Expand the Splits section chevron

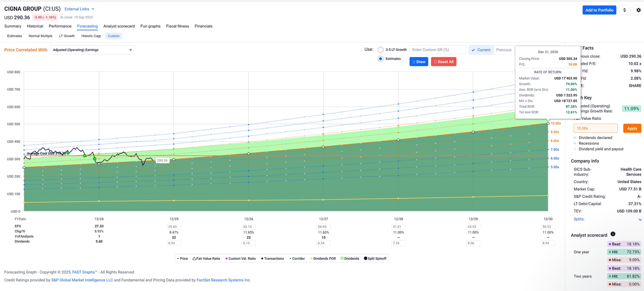(x=640, y=220)
